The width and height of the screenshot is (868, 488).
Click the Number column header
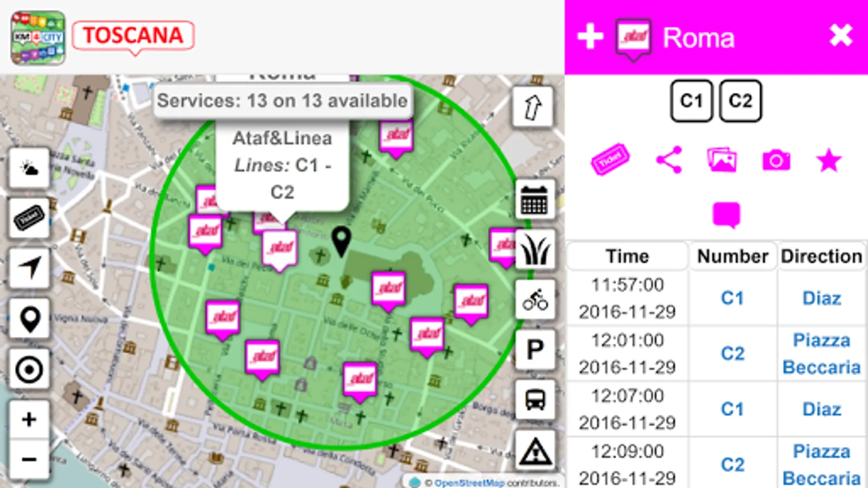(x=733, y=256)
